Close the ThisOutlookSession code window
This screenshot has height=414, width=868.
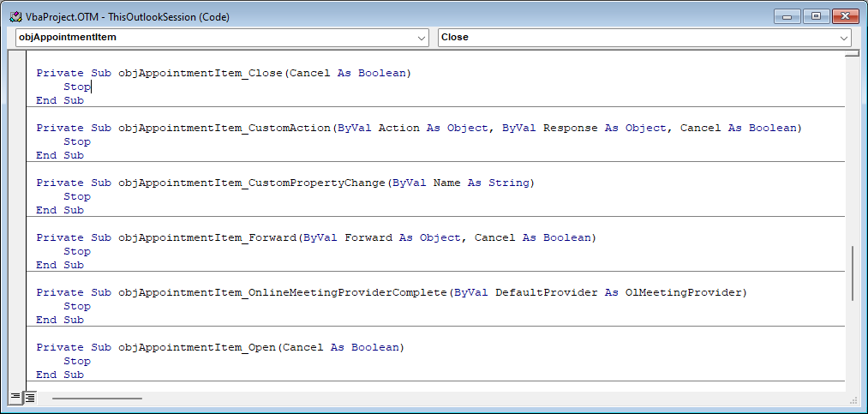(x=845, y=16)
